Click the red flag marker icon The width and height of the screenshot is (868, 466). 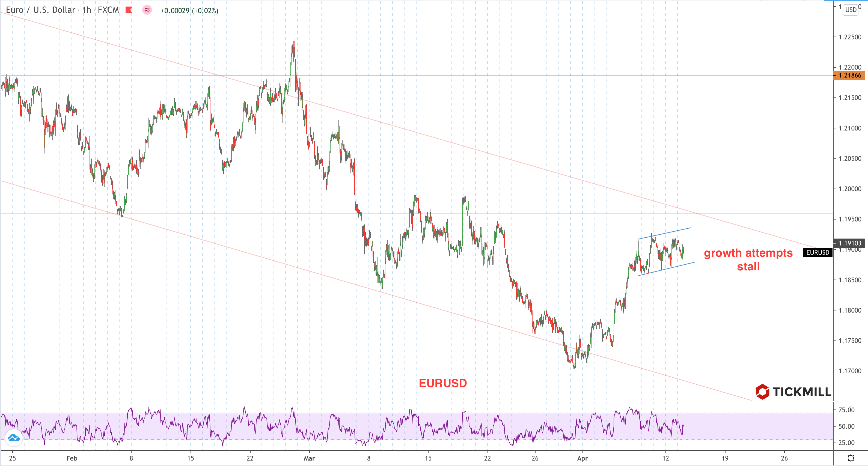coord(129,10)
